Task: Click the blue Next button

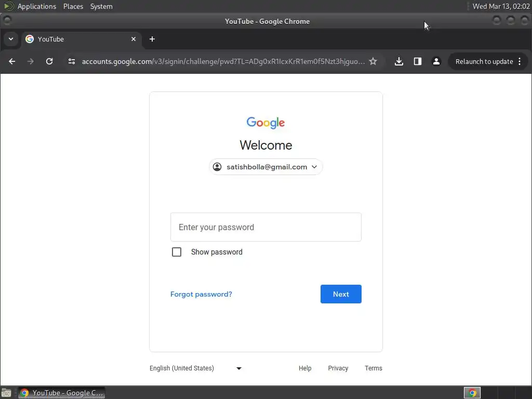Action: click(341, 294)
